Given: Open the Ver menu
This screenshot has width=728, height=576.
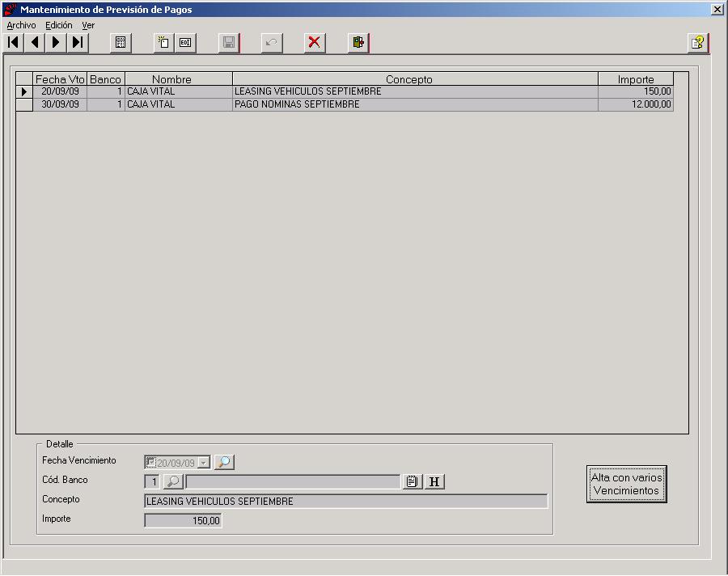Looking at the screenshot, I should point(88,25).
